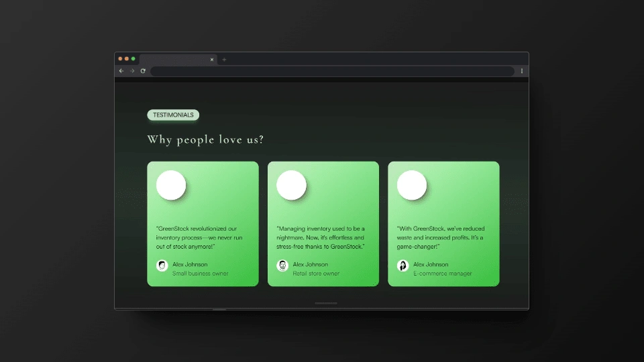This screenshot has height=362, width=644.
Task: Open the browser three-dot menu
Action: click(x=522, y=71)
